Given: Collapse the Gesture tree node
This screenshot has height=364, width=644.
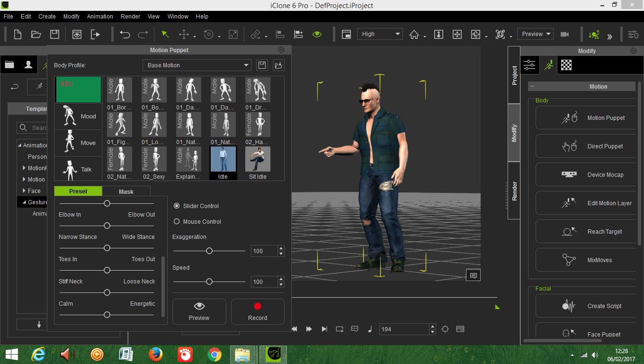Looking at the screenshot, I should click(x=24, y=202).
